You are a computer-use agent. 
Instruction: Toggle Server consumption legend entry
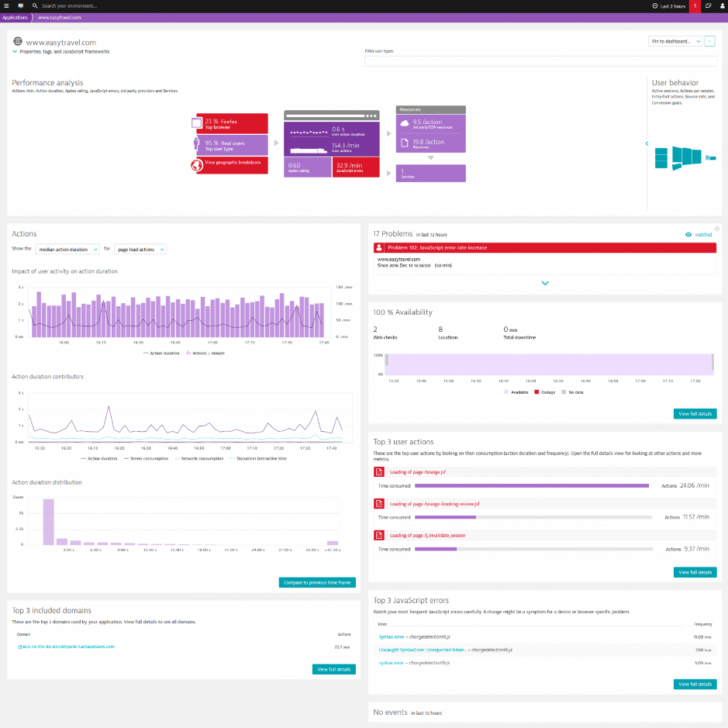click(146, 459)
